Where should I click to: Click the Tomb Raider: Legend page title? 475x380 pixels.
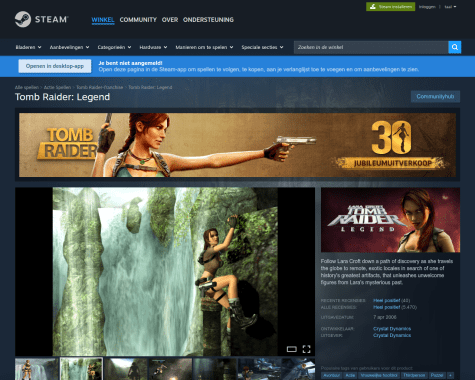(x=62, y=97)
